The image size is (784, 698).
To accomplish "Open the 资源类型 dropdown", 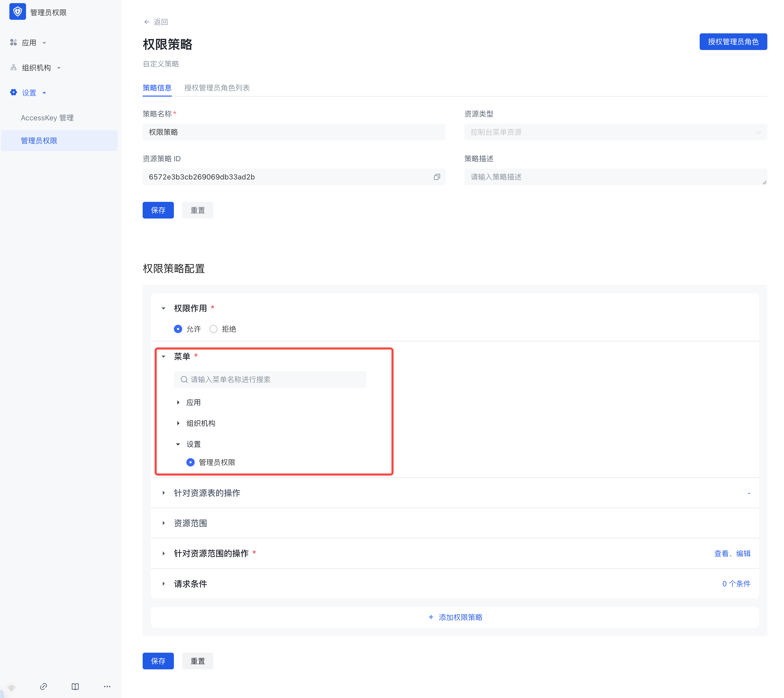I will coord(615,132).
